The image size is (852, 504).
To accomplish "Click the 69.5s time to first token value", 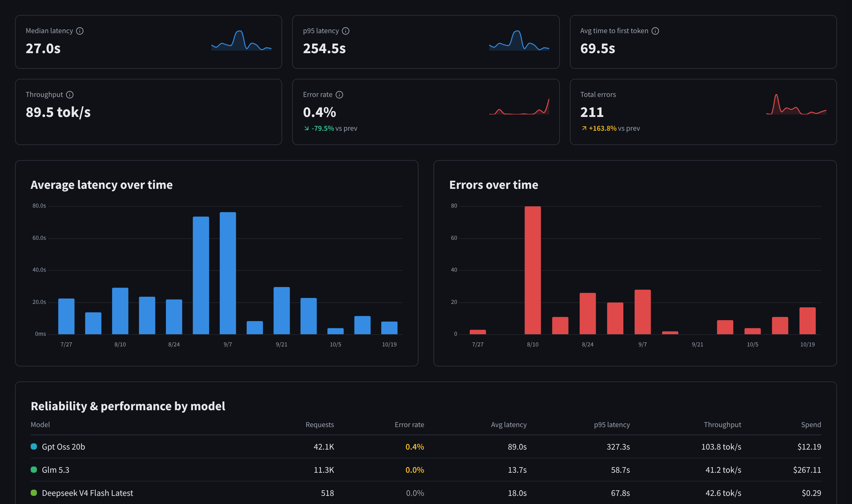I will (597, 48).
